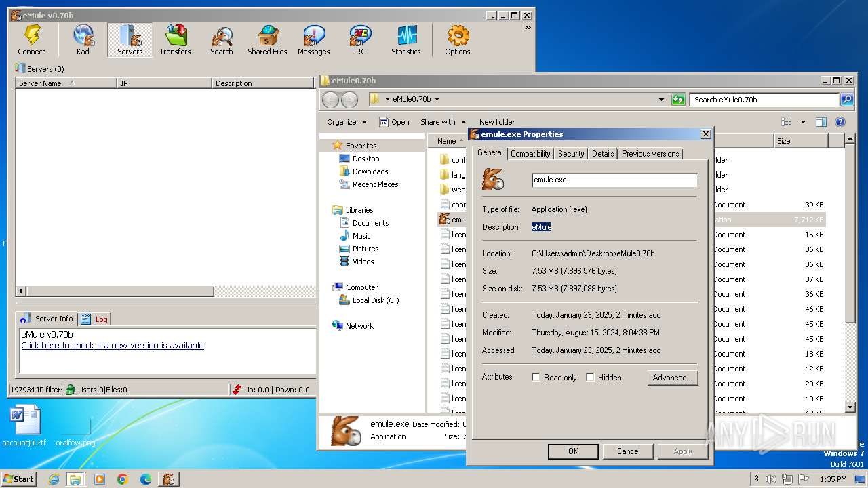Expand the eMule0.70b breadcrumb arrow

click(437, 99)
